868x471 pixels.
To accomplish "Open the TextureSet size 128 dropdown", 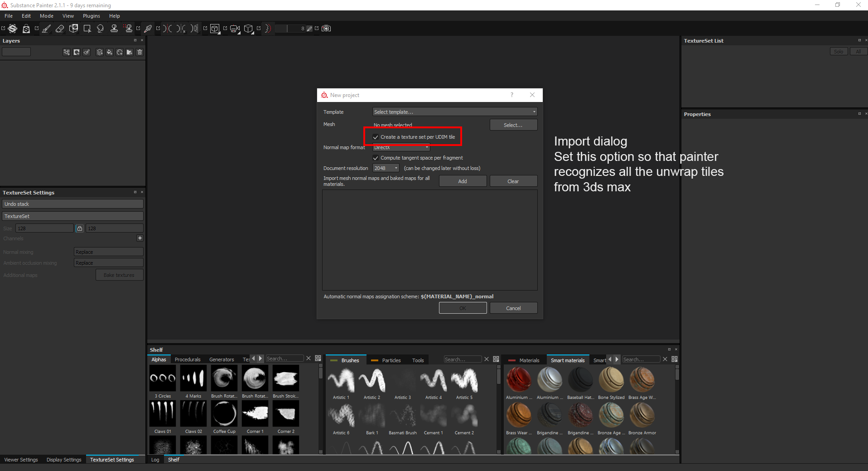I will 44,228.
